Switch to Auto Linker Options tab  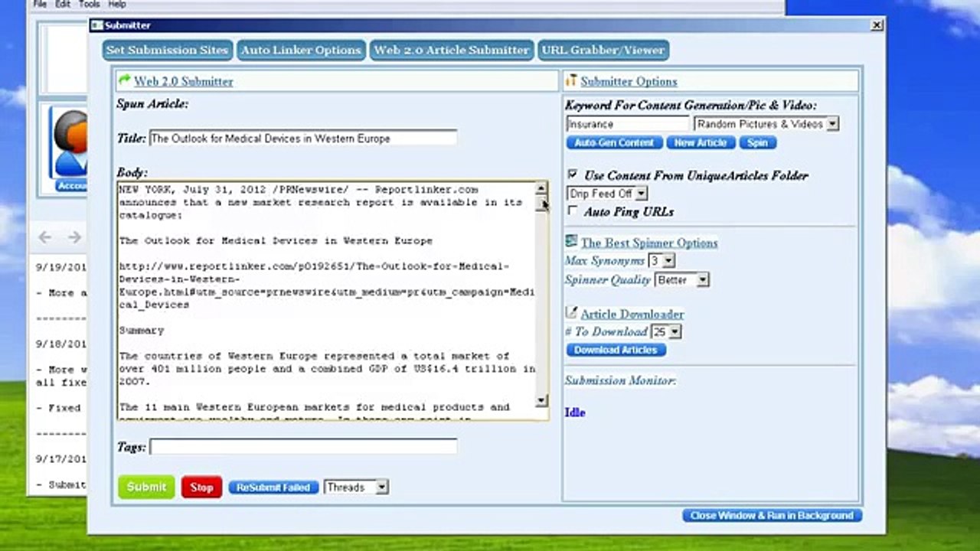point(301,50)
